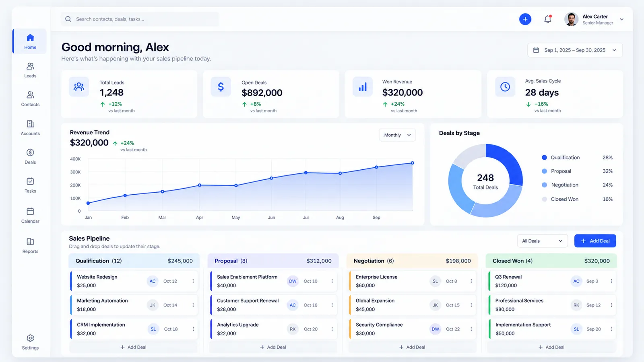Click the Sep data point on revenue chart
This screenshot has width=644, height=362.
click(x=377, y=167)
